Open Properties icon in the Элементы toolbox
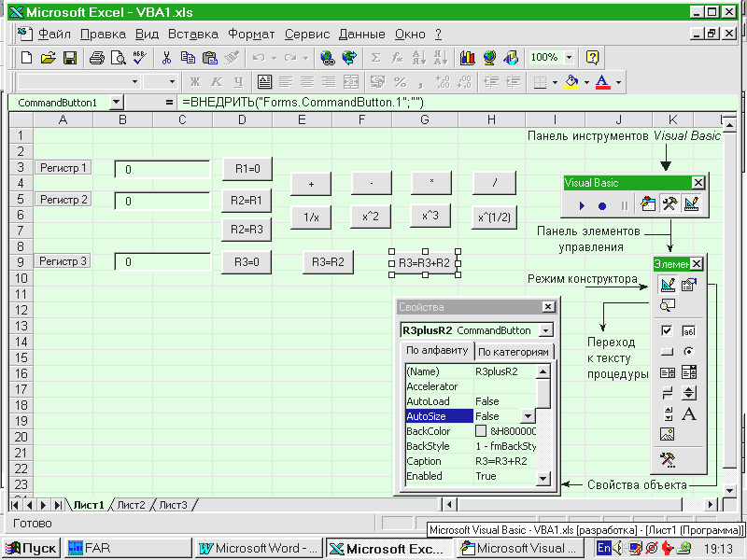 689,285
